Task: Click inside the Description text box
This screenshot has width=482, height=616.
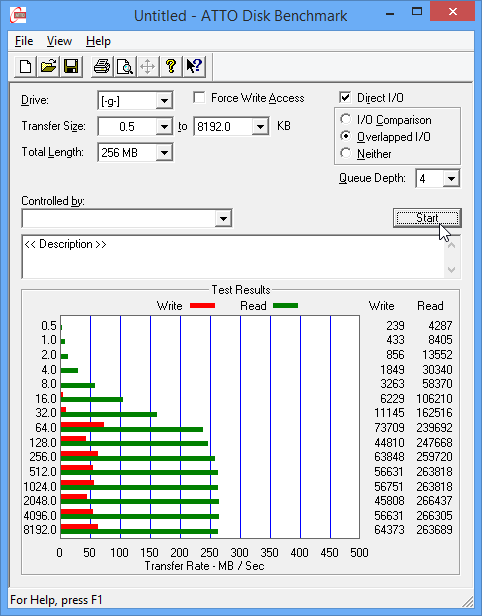Action: pos(233,257)
